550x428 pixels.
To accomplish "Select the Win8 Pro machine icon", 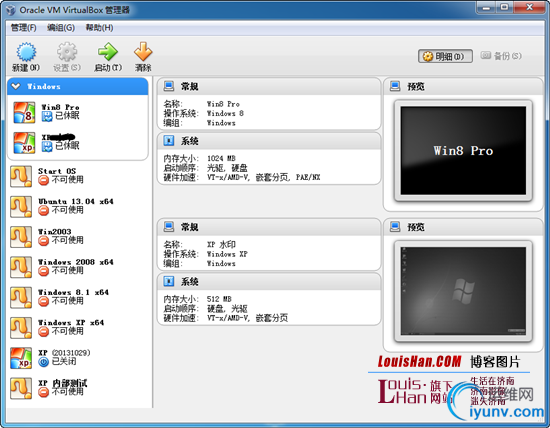I will (24, 112).
